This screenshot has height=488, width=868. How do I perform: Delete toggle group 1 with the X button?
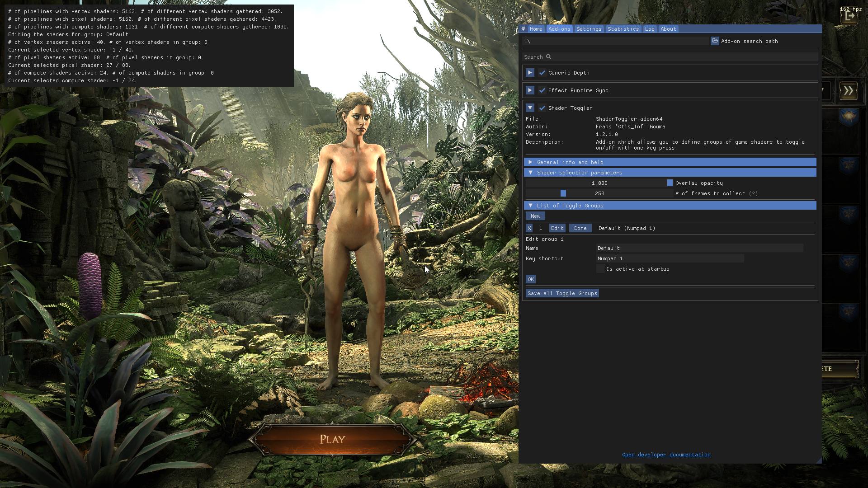click(529, 228)
